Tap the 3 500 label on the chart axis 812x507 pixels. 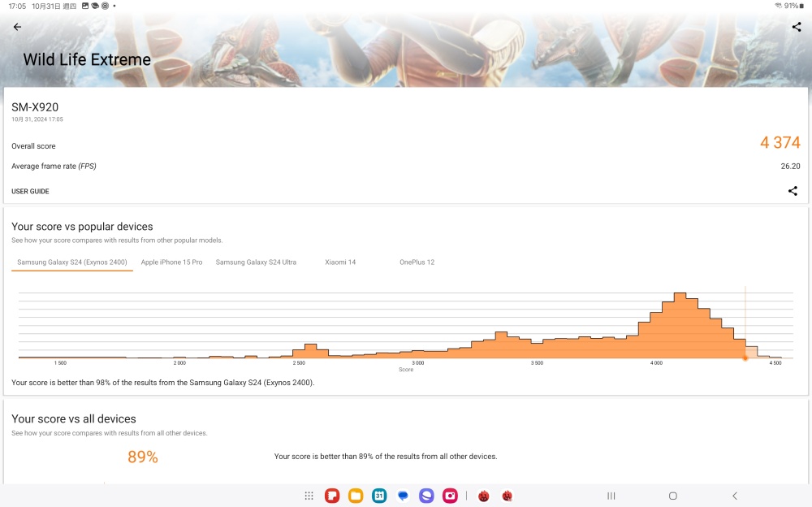point(537,363)
